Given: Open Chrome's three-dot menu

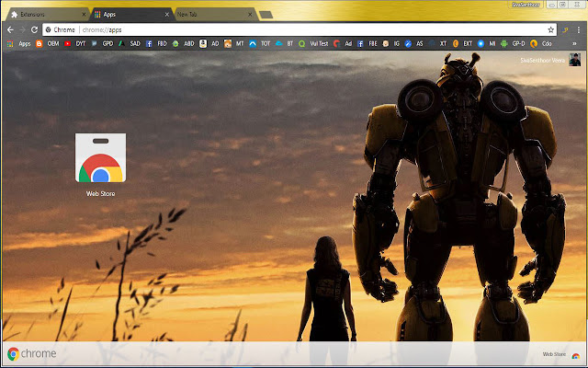Looking at the screenshot, I should [x=579, y=29].
